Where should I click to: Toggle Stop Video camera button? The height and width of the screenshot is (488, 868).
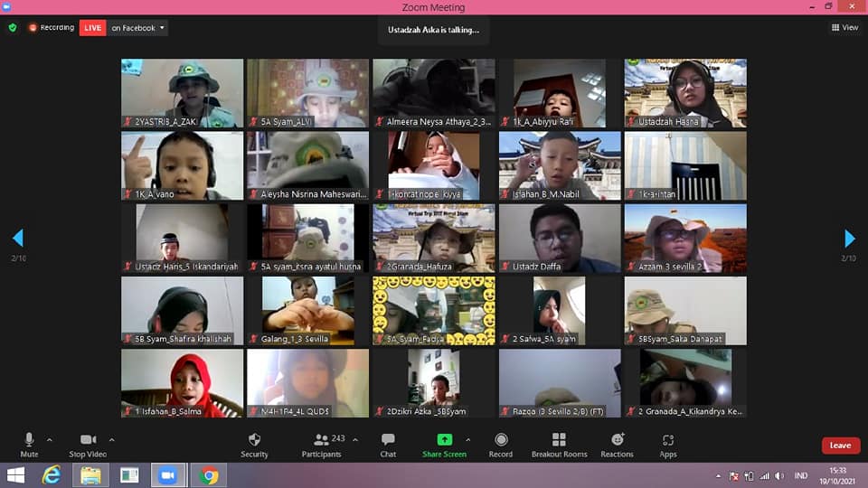click(x=88, y=441)
